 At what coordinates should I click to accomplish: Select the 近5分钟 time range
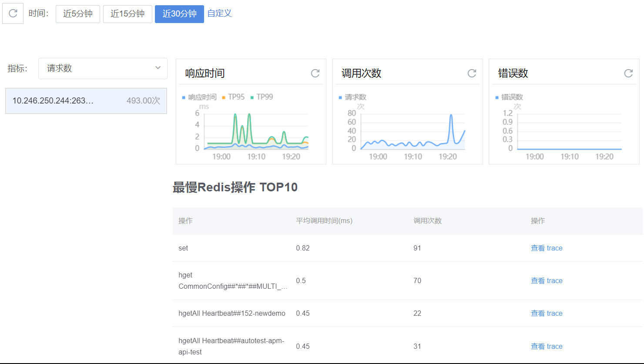(x=78, y=14)
